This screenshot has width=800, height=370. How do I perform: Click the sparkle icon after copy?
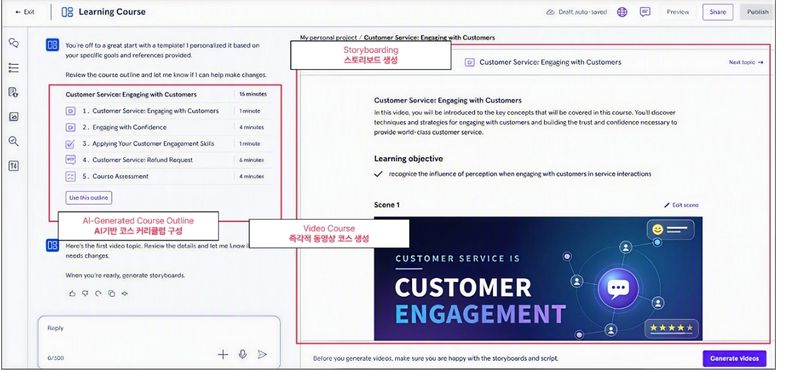124,293
